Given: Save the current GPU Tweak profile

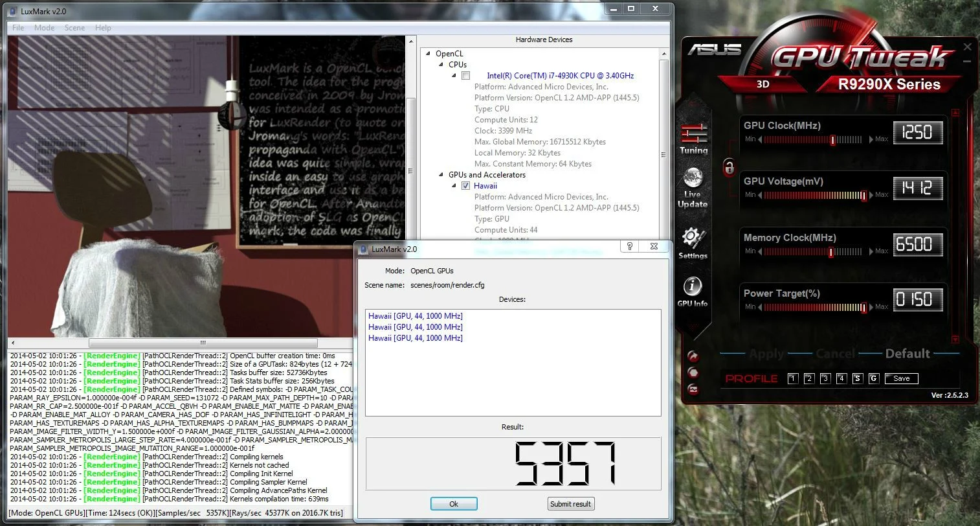Looking at the screenshot, I should (x=902, y=378).
